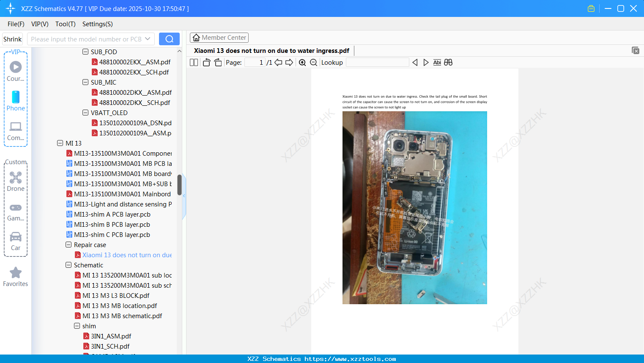Go to the next page with forward arrow
Image resolution: width=644 pixels, height=363 pixels.
(289, 62)
